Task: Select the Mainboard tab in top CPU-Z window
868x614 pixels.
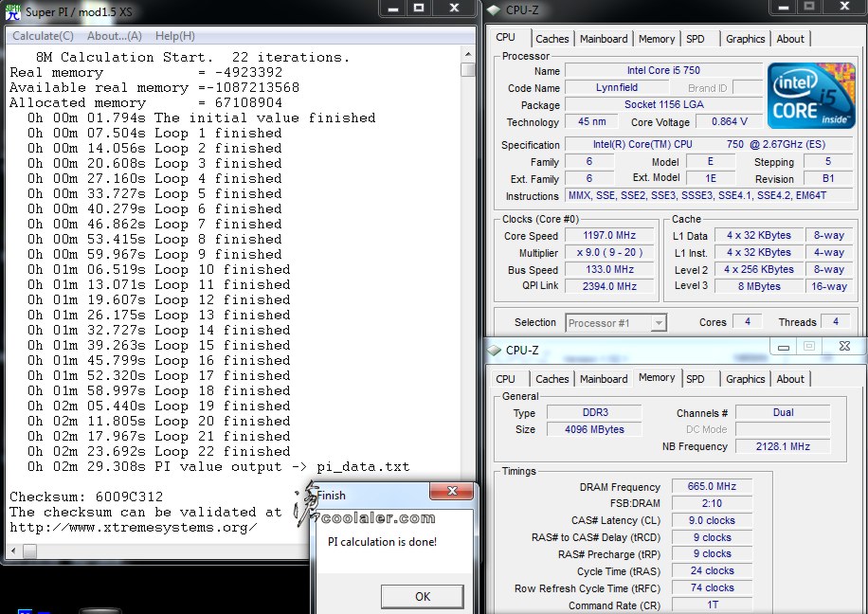Action: click(x=604, y=39)
